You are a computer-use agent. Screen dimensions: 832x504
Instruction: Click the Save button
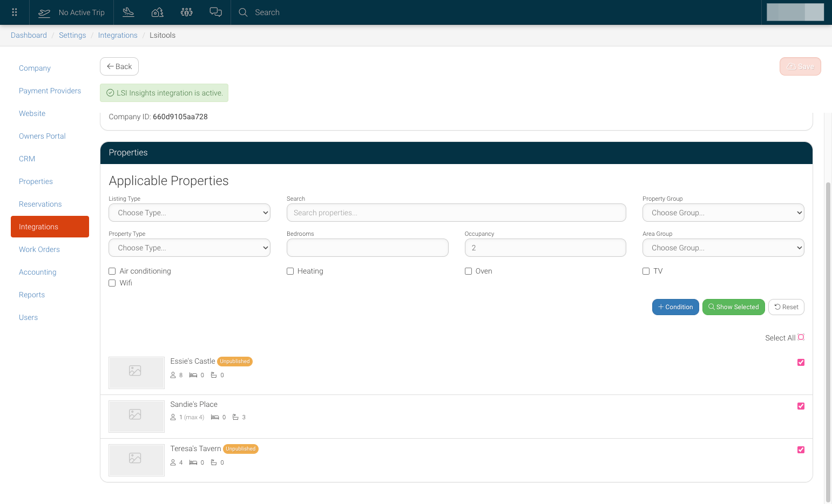click(800, 66)
